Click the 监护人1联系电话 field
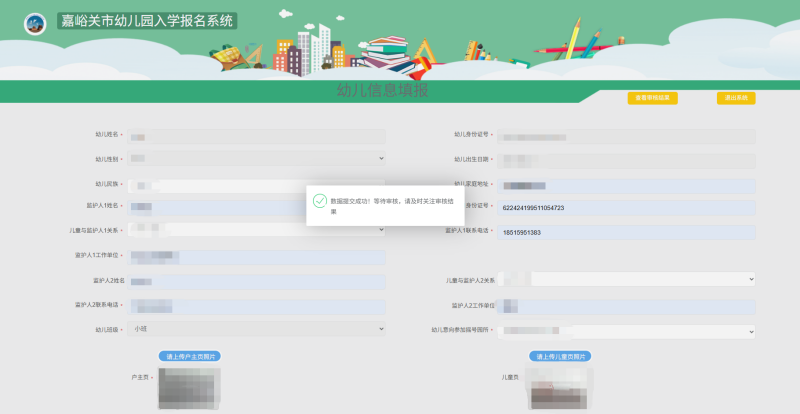Image resolution: width=800 pixels, height=414 pixels. point(626,232)
